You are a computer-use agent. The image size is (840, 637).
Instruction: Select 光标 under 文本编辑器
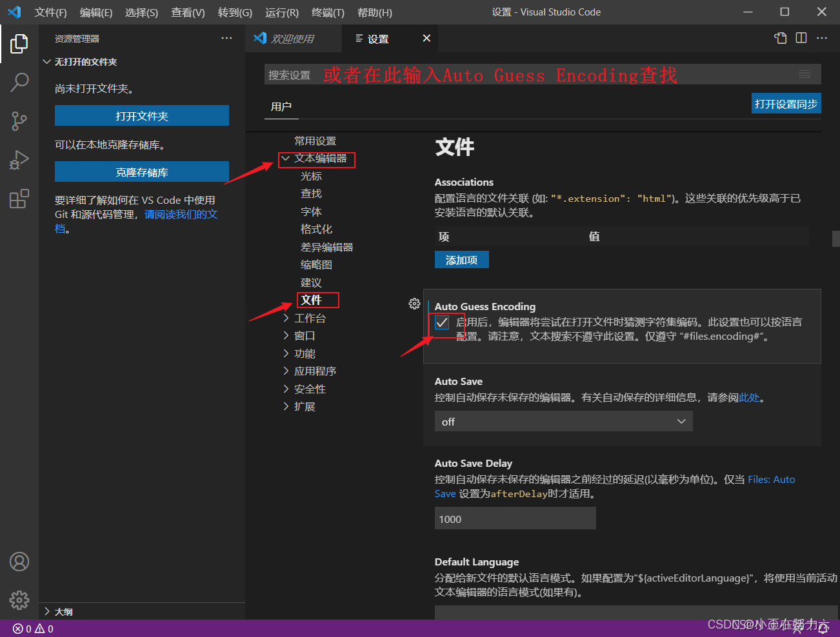(311, 176)
